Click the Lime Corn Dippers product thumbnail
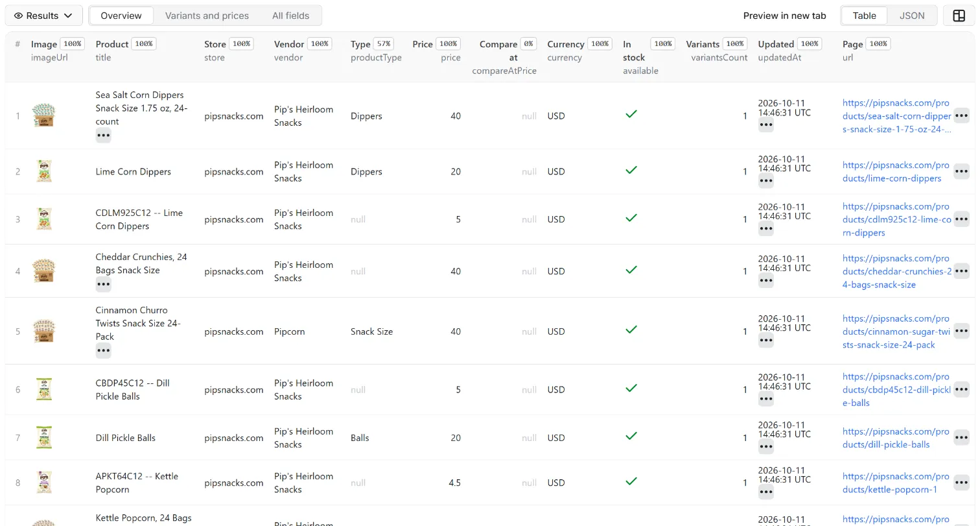Screen dimensions: 980x526 tap(43, 171)
